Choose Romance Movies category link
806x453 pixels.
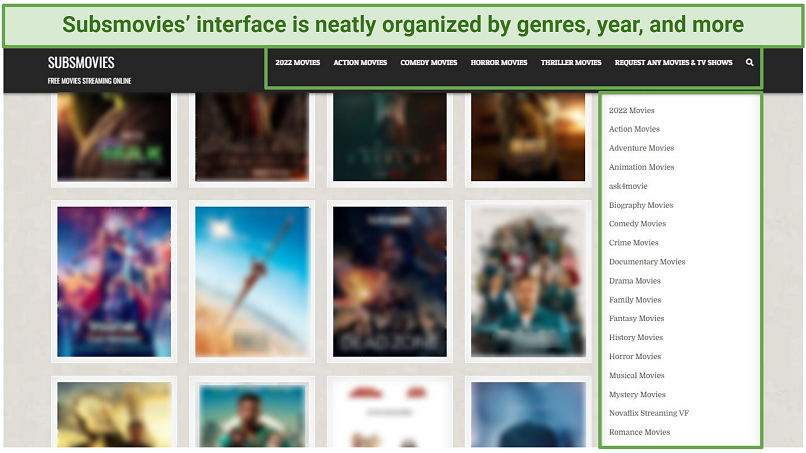pos(639,432)
